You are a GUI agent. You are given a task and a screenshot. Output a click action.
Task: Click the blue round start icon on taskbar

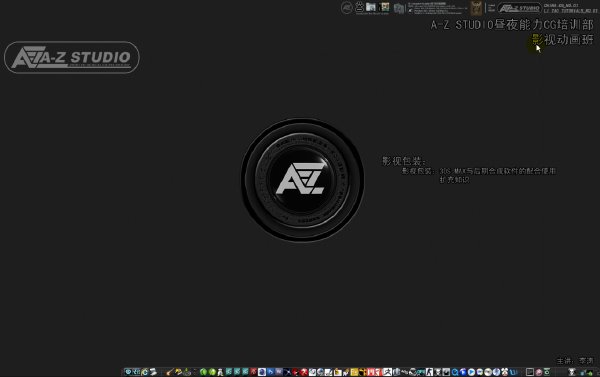[129, 372]
